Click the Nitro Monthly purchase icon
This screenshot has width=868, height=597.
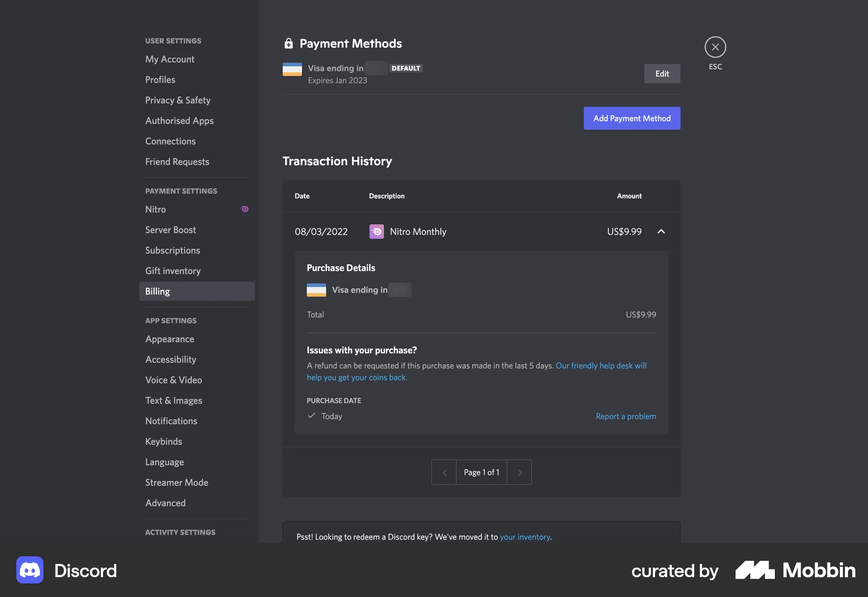click(376, 231)
